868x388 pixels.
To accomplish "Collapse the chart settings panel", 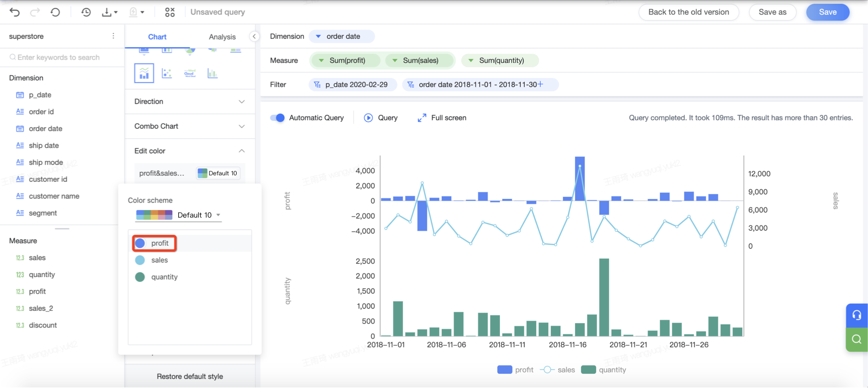I will pos(254,36).
